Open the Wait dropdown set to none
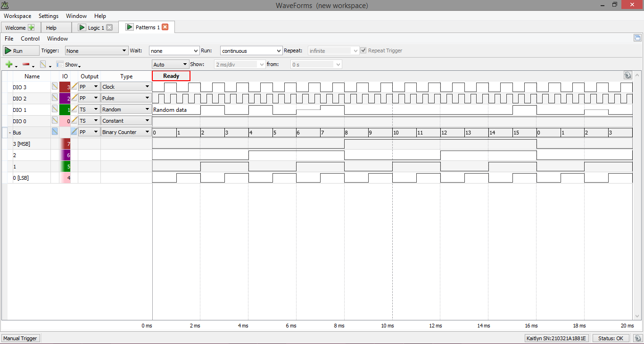644x344 pixels. tap(174, 50)
